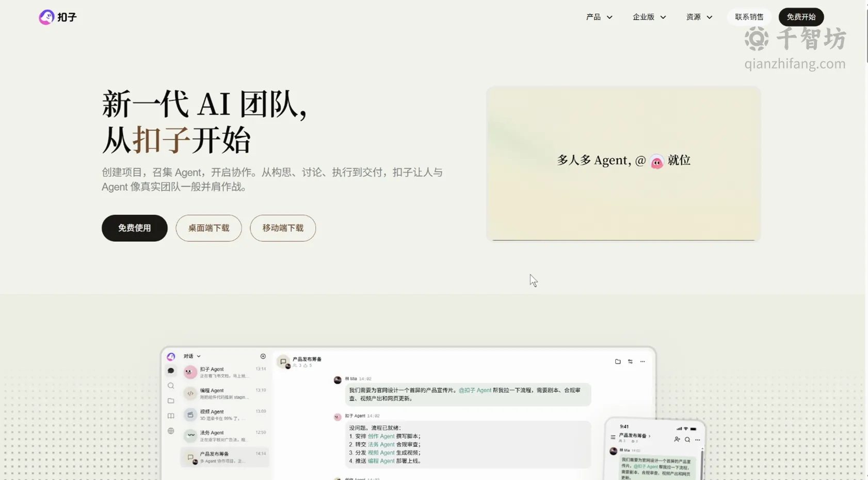The width and height of the screenshot is (868, 480).
Task: Click the hamburger menu icon in phone mockup
Action: 613,437
